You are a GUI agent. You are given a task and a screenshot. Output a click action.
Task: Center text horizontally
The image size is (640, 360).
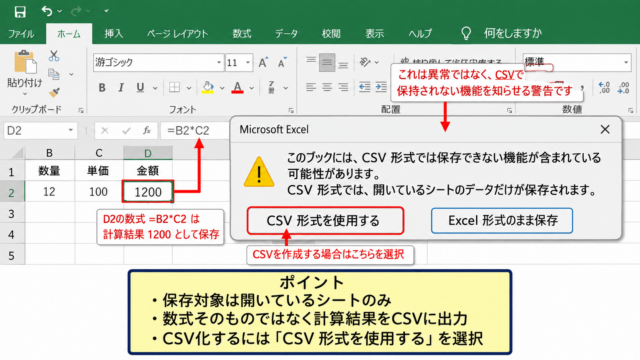coord(327,87)
